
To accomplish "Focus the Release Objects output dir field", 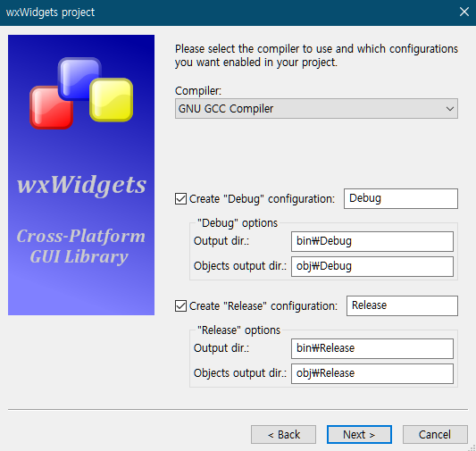I will coord(372,373).
